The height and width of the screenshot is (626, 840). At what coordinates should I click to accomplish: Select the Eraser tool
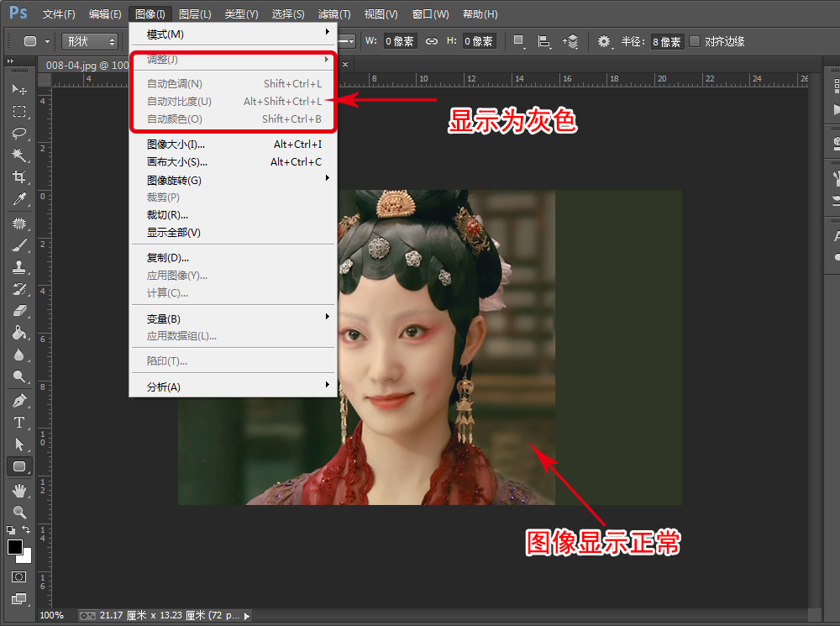coord(19,311)
